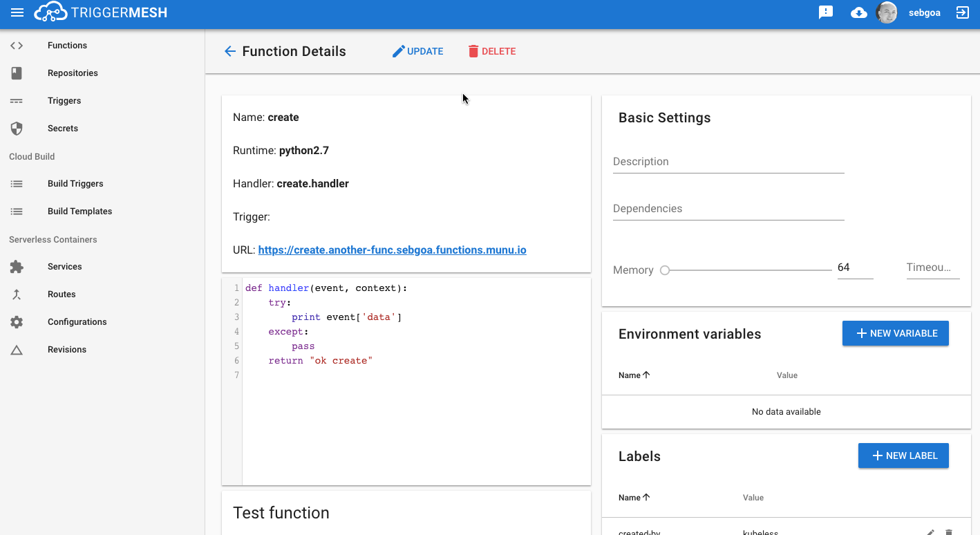
Task: Open Configurations in the sidebar
Action: click(x=77, y=322)
